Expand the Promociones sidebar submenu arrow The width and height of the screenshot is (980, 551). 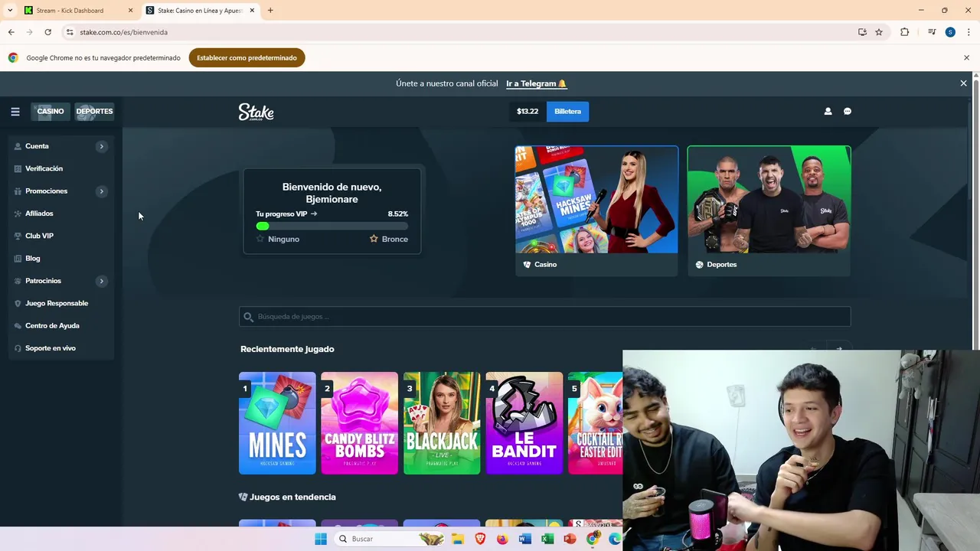pos(101,191)
